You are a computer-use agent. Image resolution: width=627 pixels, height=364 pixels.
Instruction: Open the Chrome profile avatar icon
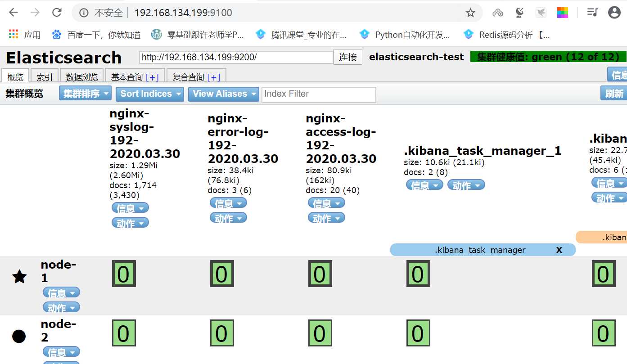(x=614, y=13)
